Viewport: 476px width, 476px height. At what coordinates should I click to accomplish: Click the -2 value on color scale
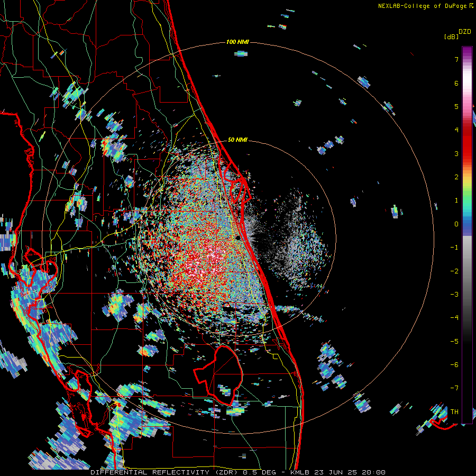coord(454,271)
